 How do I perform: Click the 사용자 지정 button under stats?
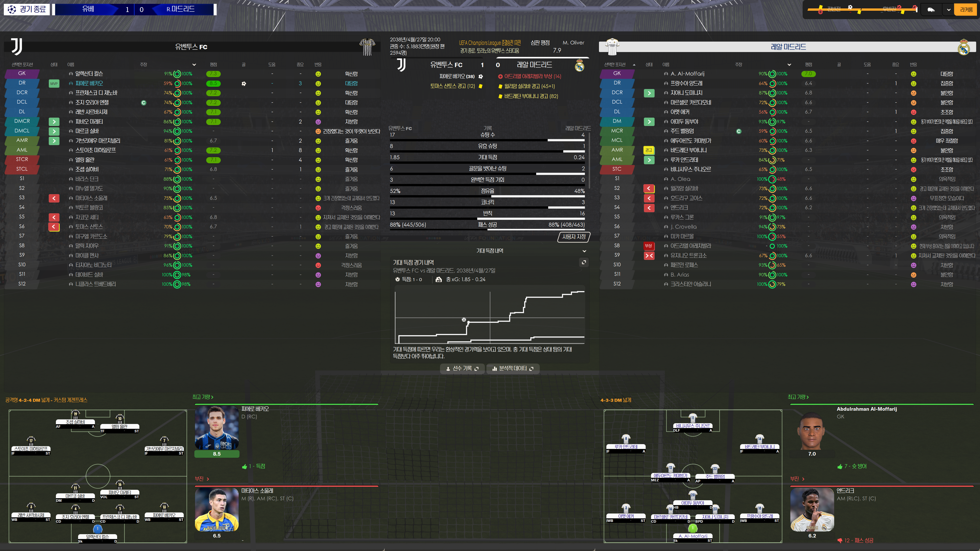[x=574, y=237]
